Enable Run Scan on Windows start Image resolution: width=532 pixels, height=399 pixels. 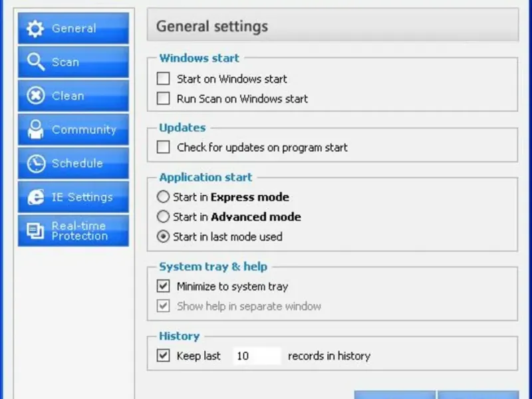[163, 98]
